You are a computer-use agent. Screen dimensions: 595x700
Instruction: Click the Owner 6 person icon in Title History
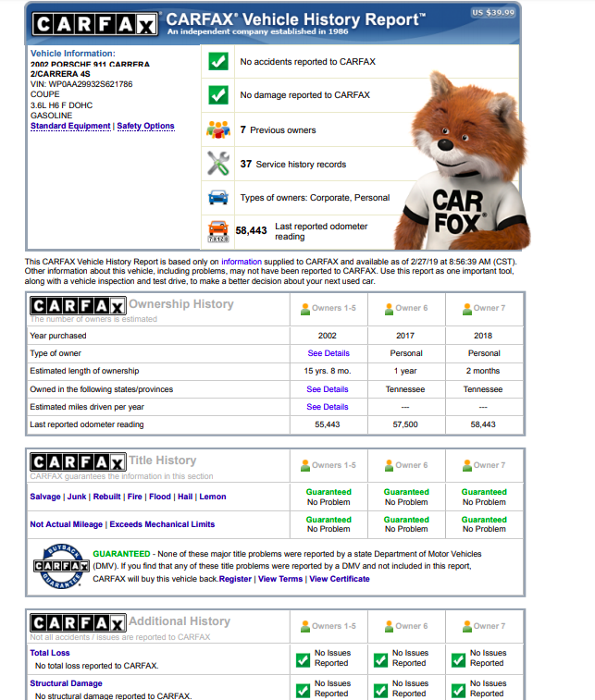click(389, 466)
